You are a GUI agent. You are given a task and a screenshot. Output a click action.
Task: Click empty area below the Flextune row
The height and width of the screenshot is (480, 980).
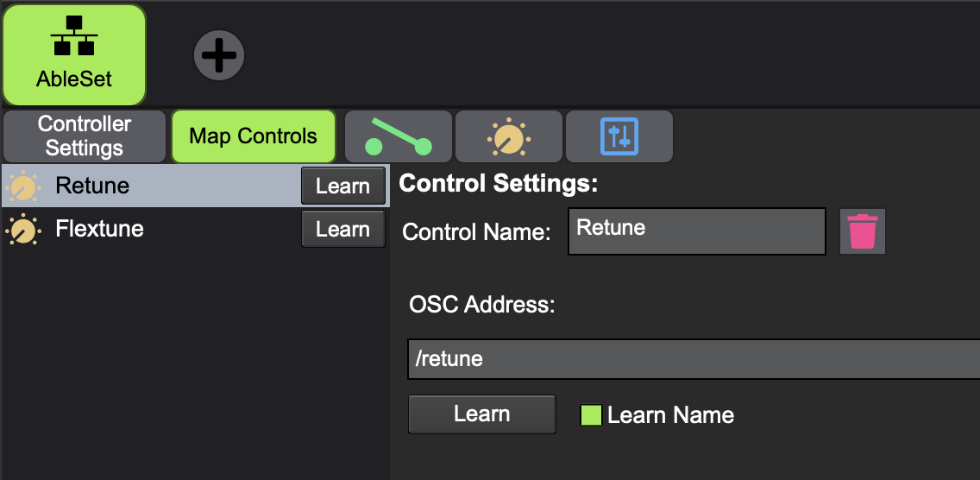(194, 363)
